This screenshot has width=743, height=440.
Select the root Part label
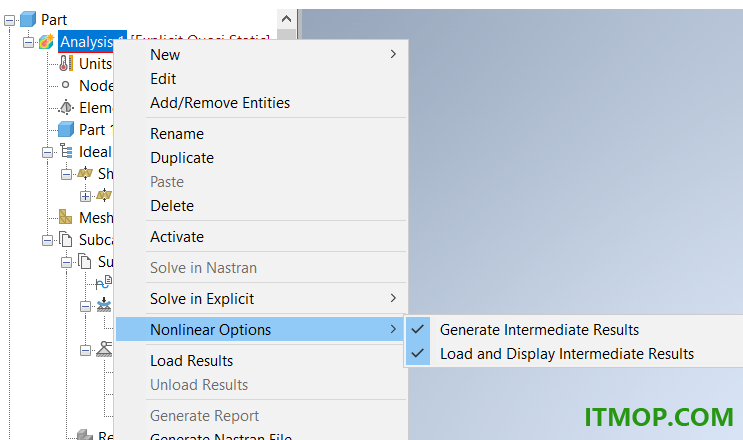(54, 19)
